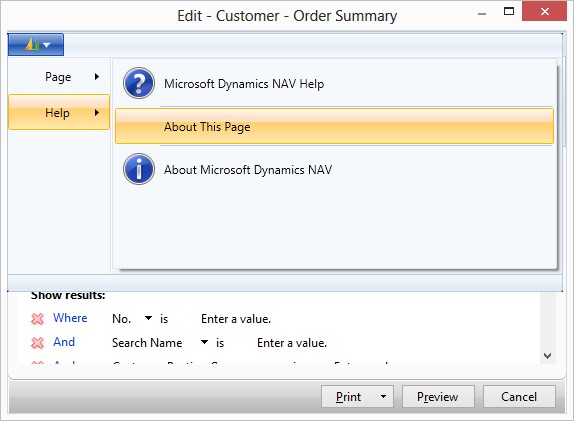
Task: Click the And filter link on Search Name row
Action: click(64, 342)
